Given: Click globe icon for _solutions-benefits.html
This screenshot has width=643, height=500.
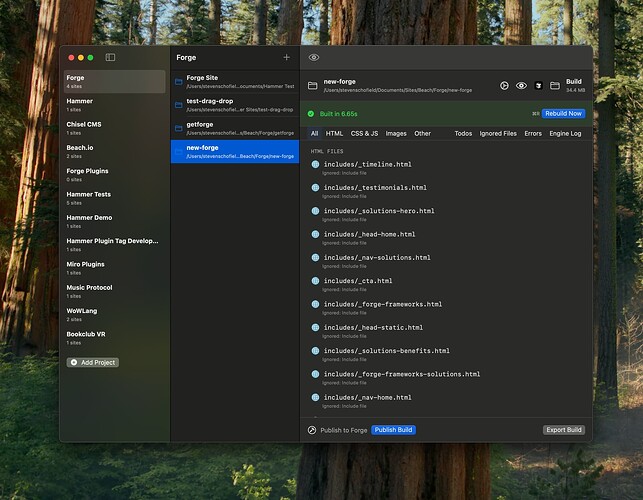Looking at the screenshot, I should [315, 351].
